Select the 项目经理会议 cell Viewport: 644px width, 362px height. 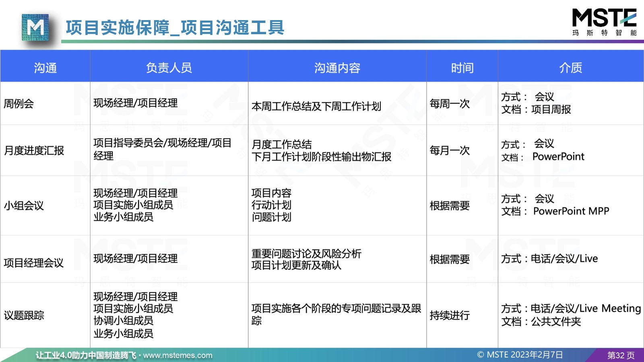coord(34,263)
